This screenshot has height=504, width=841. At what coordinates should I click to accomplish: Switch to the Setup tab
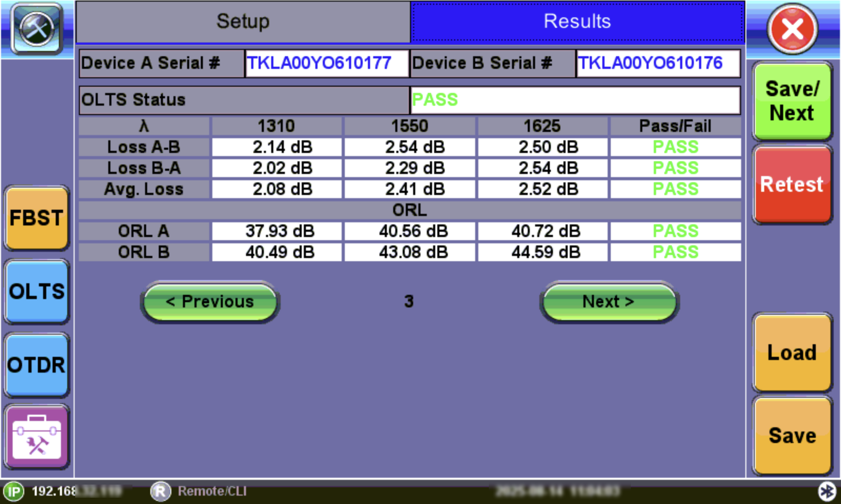243,22
